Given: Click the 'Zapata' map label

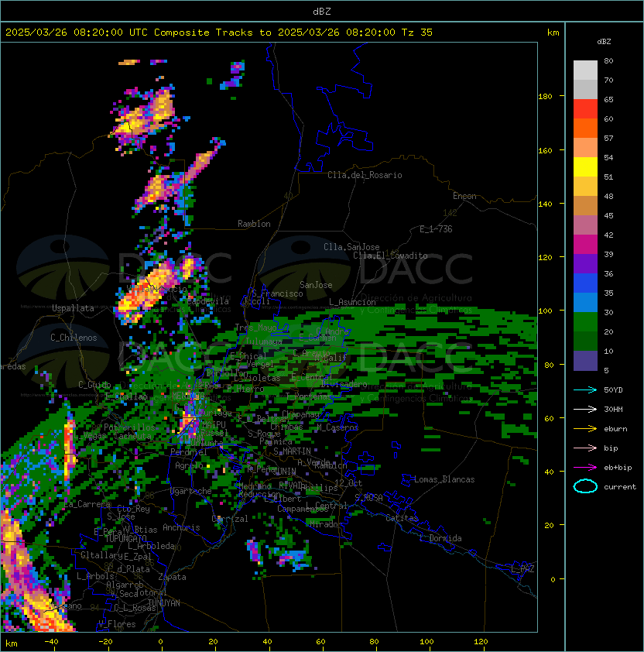Looking at the screenshot, I should pos(172,577).
